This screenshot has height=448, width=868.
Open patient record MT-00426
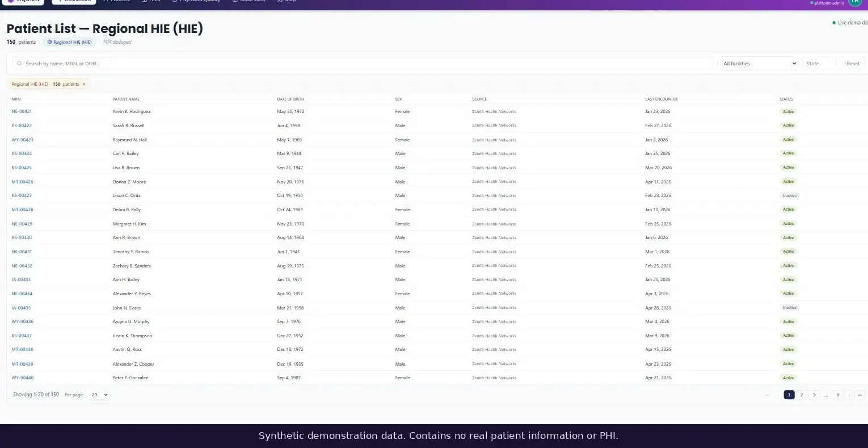(x=22, y=182)
